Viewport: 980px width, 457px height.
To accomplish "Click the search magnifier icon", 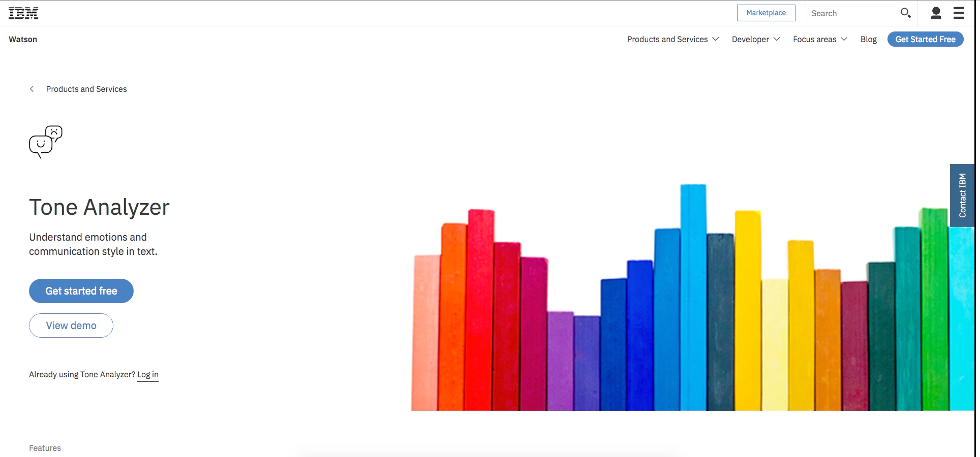I will coord(905,13).
